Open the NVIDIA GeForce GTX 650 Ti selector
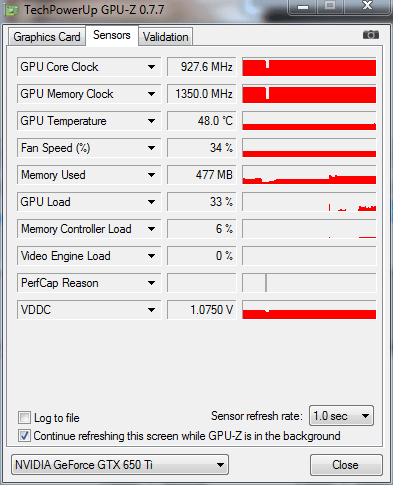 coord(120,464)
